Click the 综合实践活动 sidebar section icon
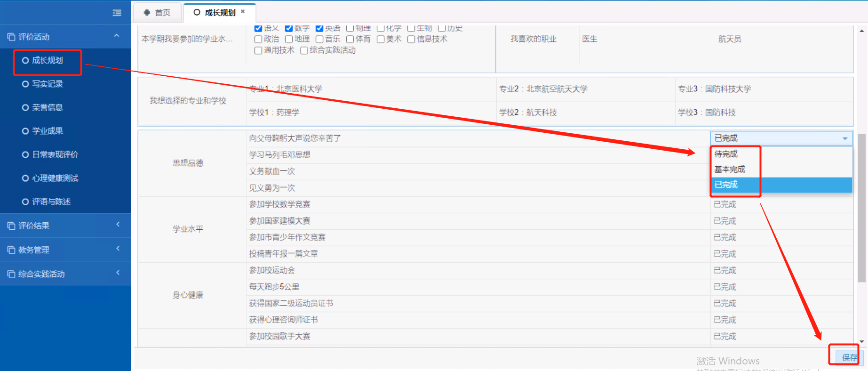 pos(11,274)
